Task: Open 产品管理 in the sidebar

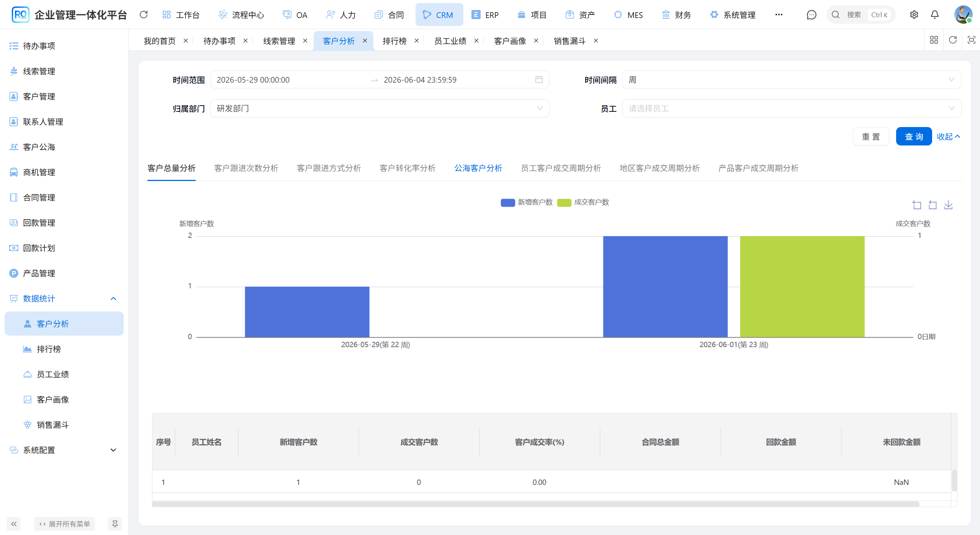Action: tap(64, 273)
